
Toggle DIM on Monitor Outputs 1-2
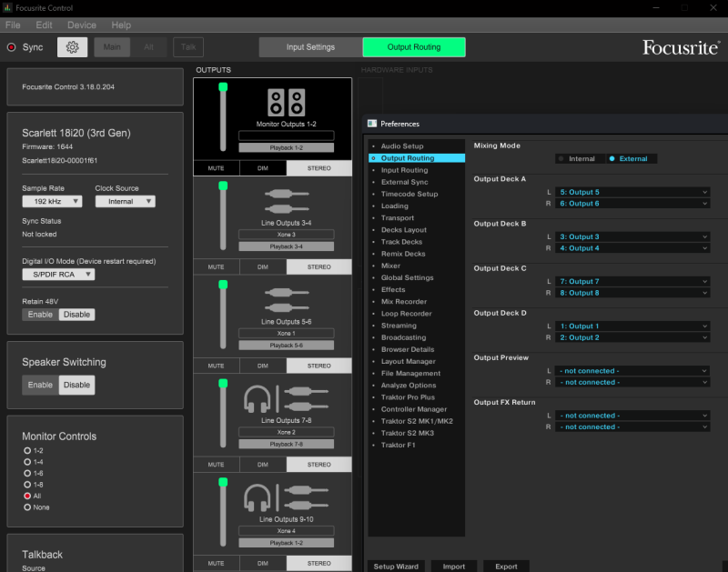point(263,168)
